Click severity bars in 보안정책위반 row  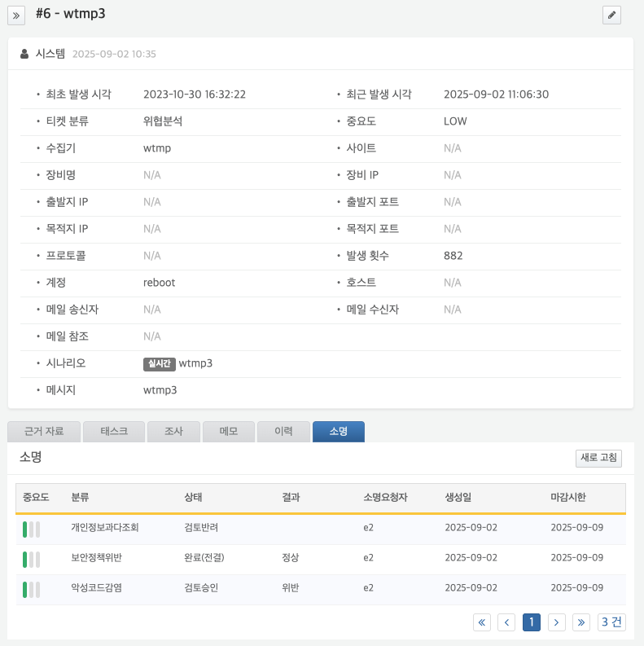click(x=31, y=560)
